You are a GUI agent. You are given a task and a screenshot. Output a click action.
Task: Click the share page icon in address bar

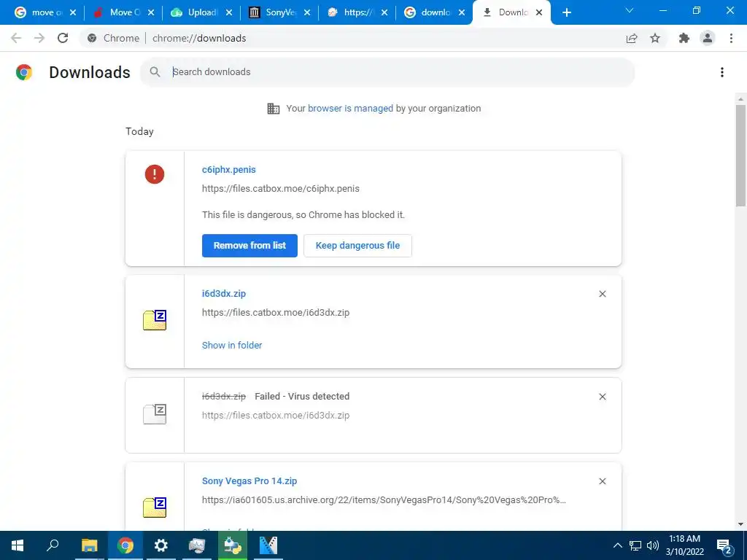click(x=632, y=38)
